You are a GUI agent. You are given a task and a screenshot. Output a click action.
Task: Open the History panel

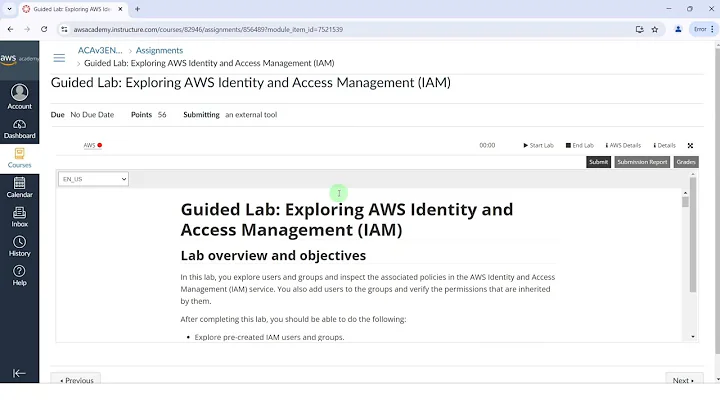pos(19,247)
